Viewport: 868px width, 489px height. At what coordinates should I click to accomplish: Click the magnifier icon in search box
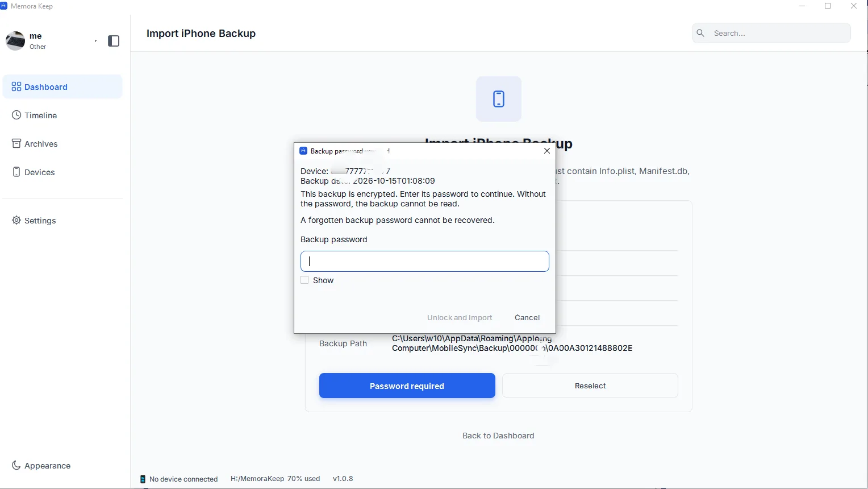pos(701,33)
